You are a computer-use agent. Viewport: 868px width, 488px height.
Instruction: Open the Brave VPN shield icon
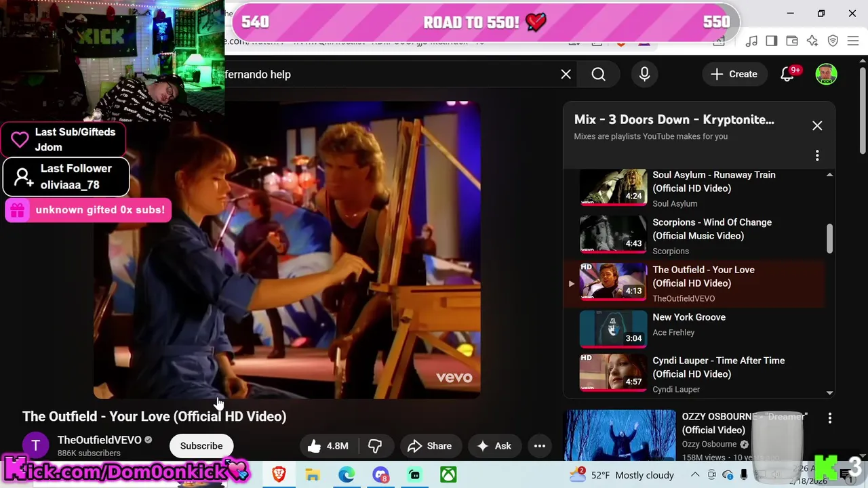[x=833, y=41]
